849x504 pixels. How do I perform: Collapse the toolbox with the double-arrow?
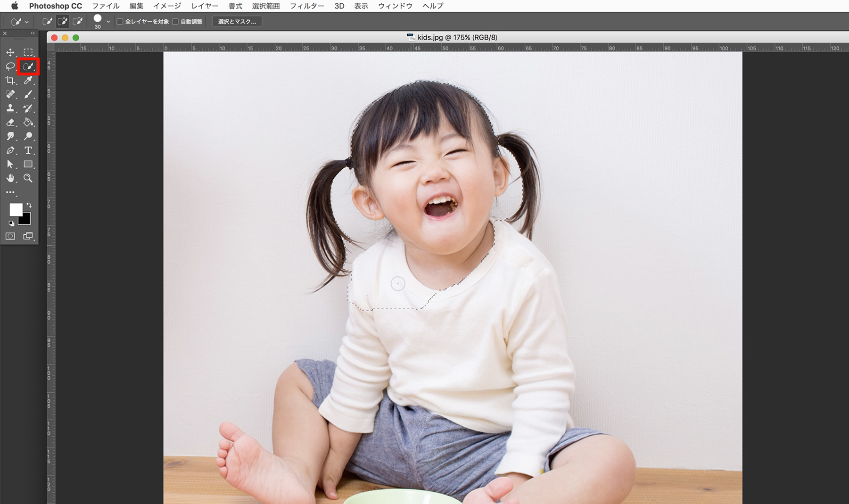pos(33,33)
